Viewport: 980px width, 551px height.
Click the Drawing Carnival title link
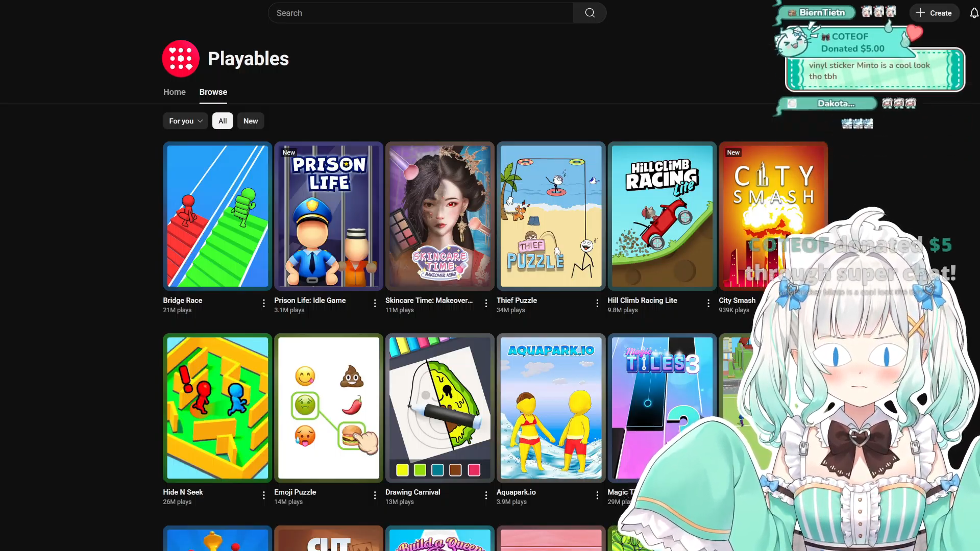point(412,492)
